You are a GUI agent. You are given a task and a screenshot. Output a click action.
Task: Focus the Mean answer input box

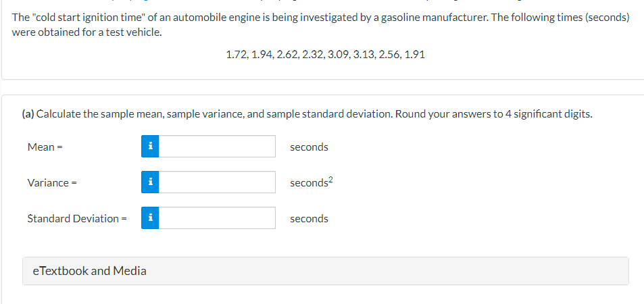coord(216,147)
